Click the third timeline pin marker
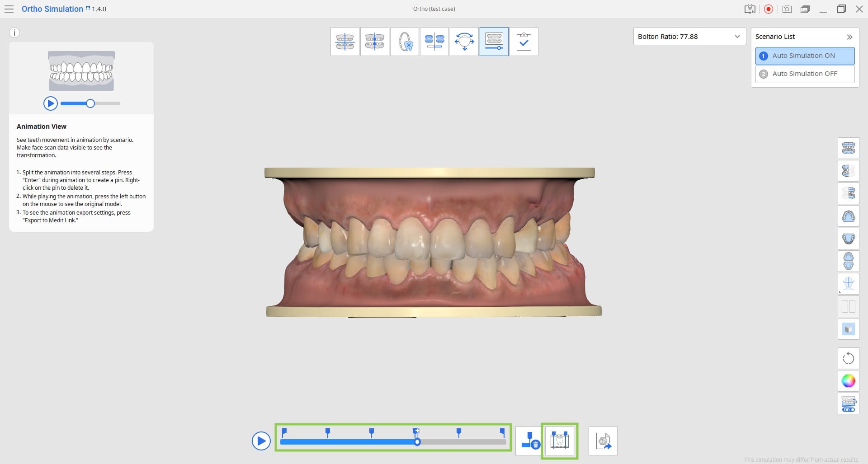This screenshot has height=464, width=868. (372, 433)
